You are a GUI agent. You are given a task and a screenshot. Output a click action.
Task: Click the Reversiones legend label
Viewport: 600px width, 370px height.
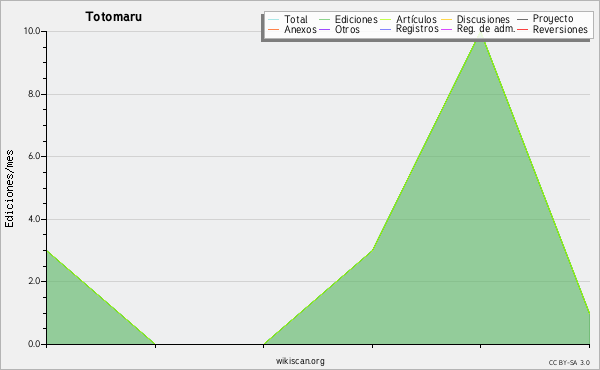click(x=560, y=30)
